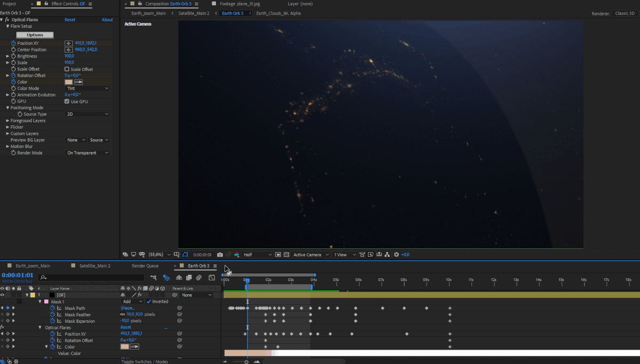Change the mask mode from Add
Viewport: 640px width, 364px height.
(x=132, y=301)
